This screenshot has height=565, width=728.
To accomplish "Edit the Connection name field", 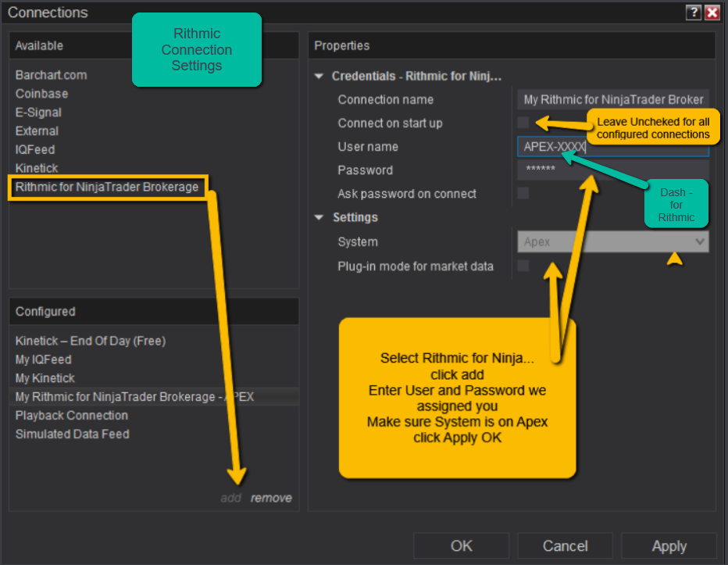I will (613, 99).
